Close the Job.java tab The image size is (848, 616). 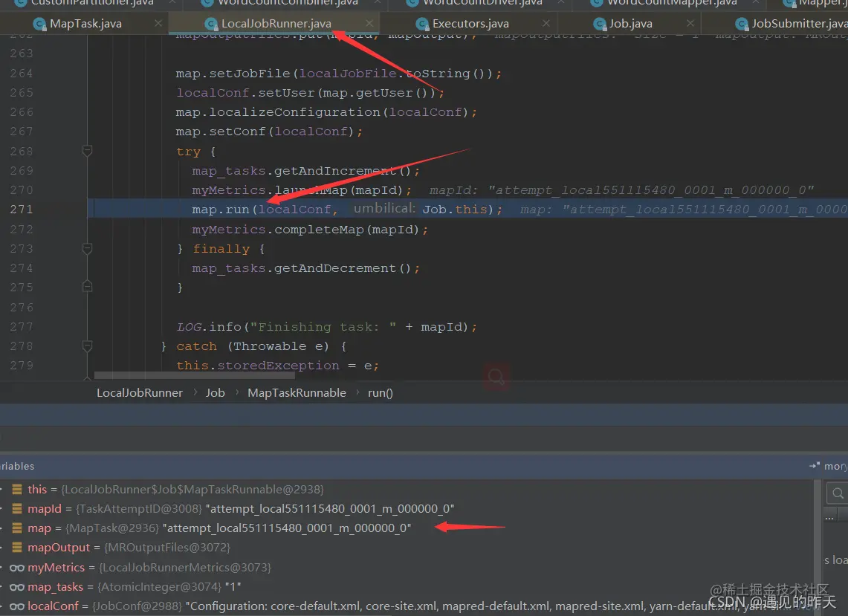point(690,23)
